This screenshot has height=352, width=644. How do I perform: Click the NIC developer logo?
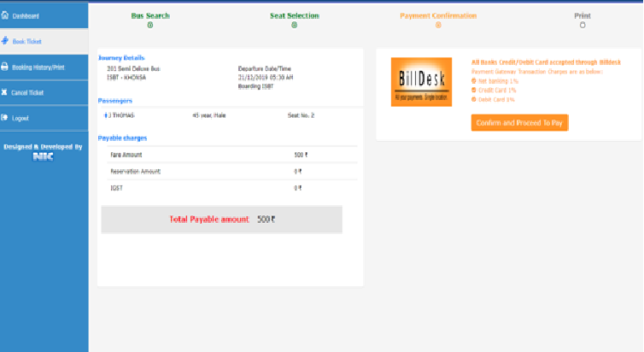click(43, 157)
